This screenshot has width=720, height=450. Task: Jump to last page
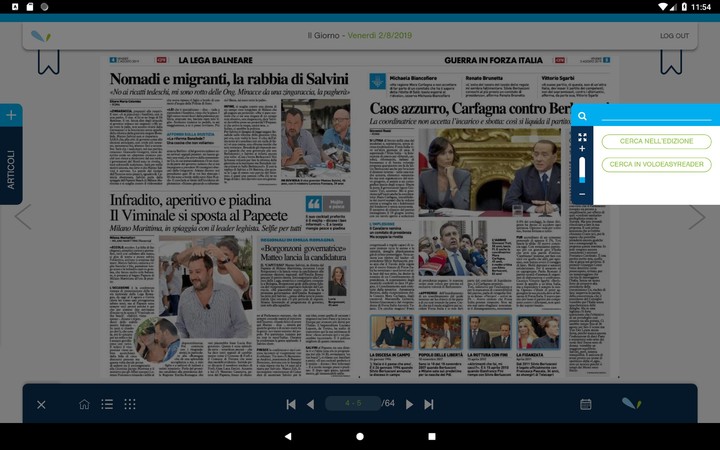tap(429, 404)
